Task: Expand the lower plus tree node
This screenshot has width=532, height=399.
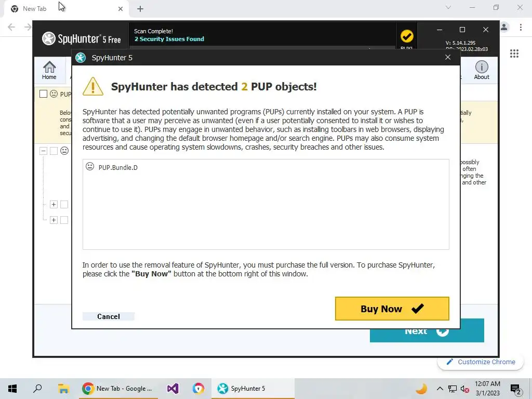Action: pos(54,220)
